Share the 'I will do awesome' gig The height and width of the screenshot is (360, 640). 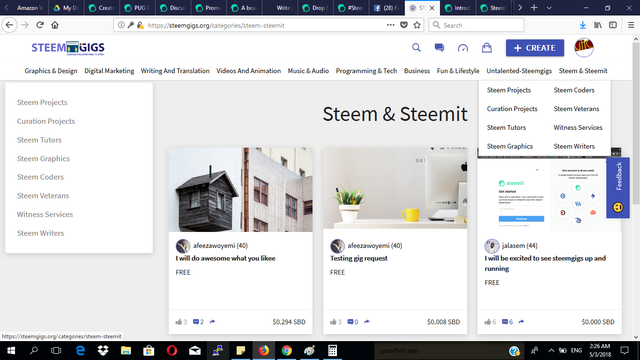212,322
